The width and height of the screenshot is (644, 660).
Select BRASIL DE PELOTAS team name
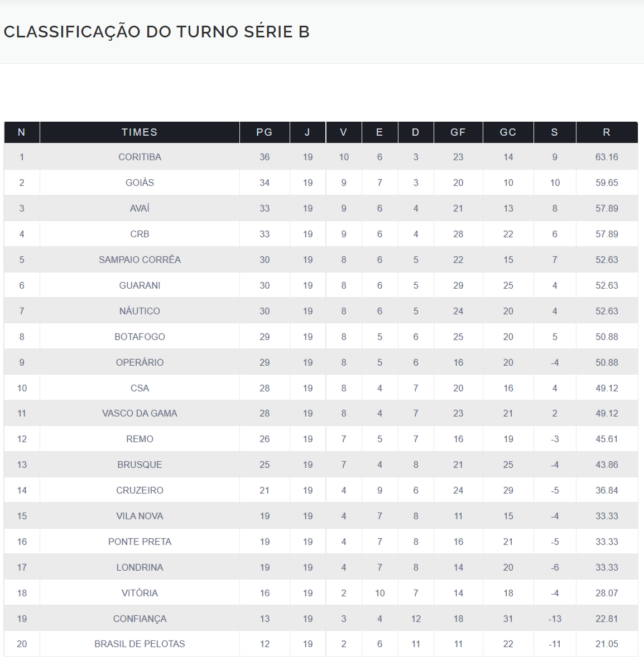tap(140, 644)
